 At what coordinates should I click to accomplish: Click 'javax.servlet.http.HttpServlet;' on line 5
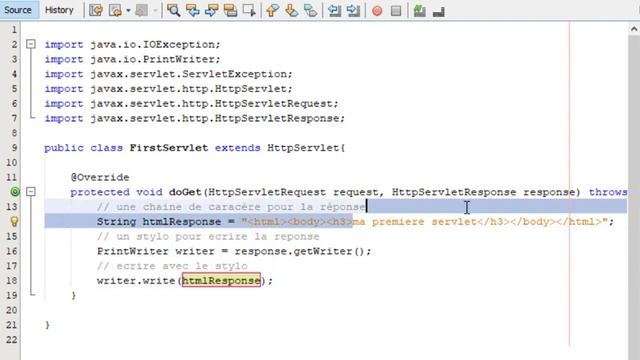tap(191, 89)
